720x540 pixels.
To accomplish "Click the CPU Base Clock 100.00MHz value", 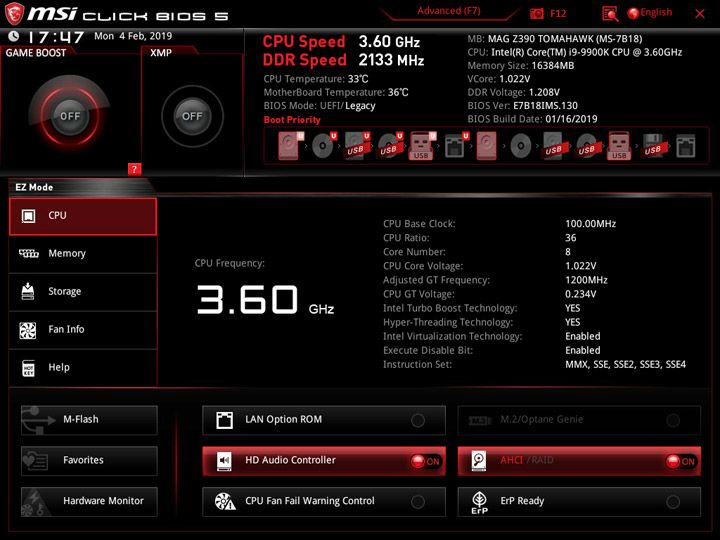I will click(x=591, y=224).
